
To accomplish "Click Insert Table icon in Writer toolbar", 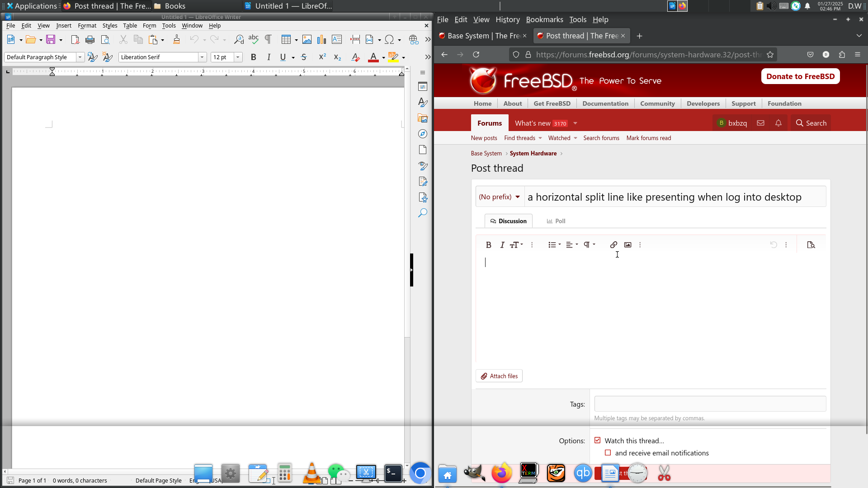I will click(x=286, y=40).
